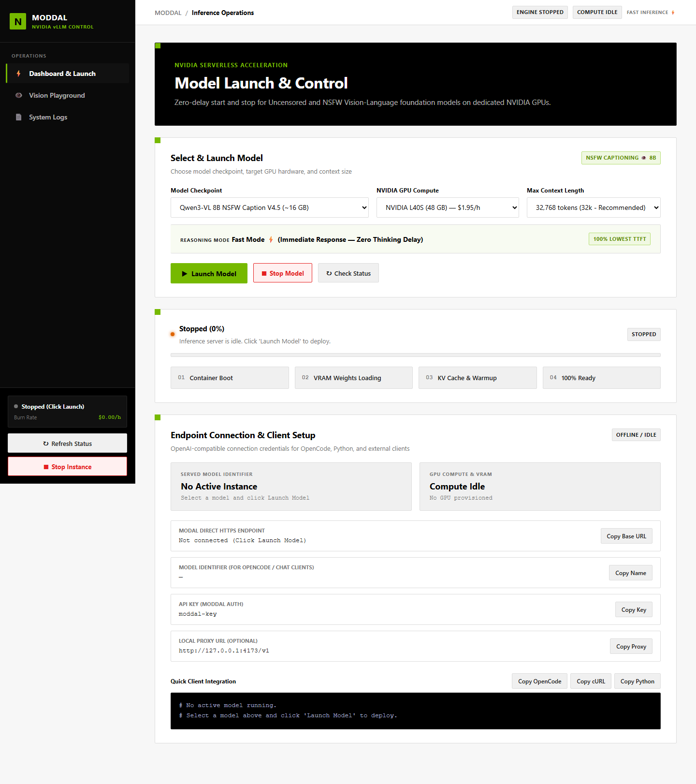696x784 pixels.
Task: Click the 100% LOWEST TTFT badge
Action: point(620,239)
